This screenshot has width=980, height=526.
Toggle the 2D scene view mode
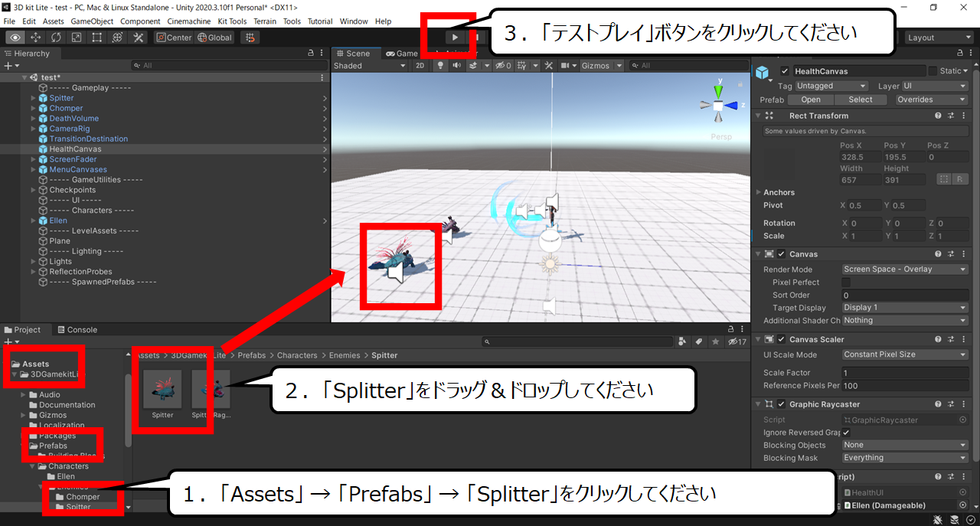(x=420, y=66)
